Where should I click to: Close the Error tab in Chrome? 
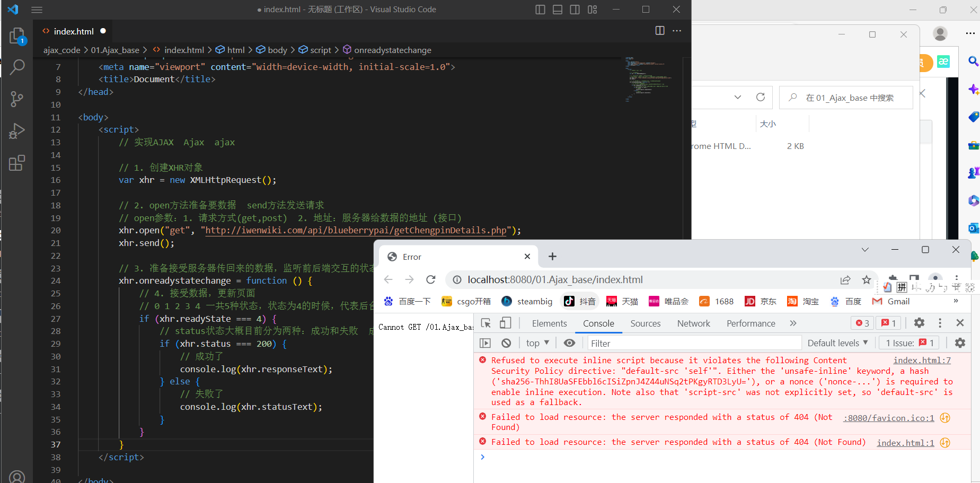(527, 257)
